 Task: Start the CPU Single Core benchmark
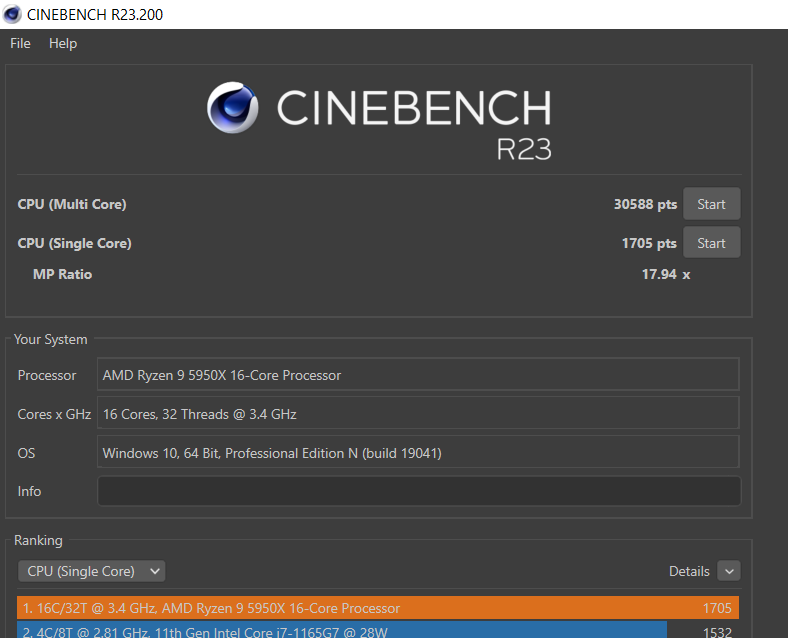point(711,243)
